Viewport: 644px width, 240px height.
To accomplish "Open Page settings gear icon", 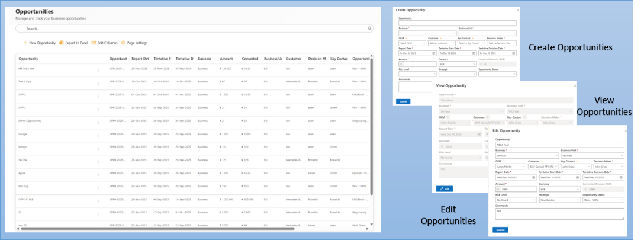I will click(x=123, y=43).
